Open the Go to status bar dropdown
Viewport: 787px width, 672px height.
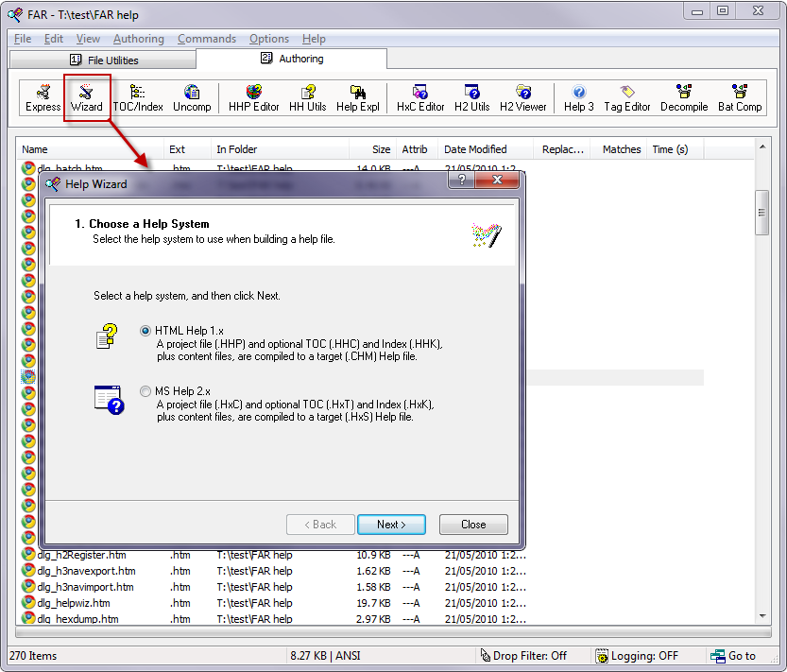click(x=734, y=656)
